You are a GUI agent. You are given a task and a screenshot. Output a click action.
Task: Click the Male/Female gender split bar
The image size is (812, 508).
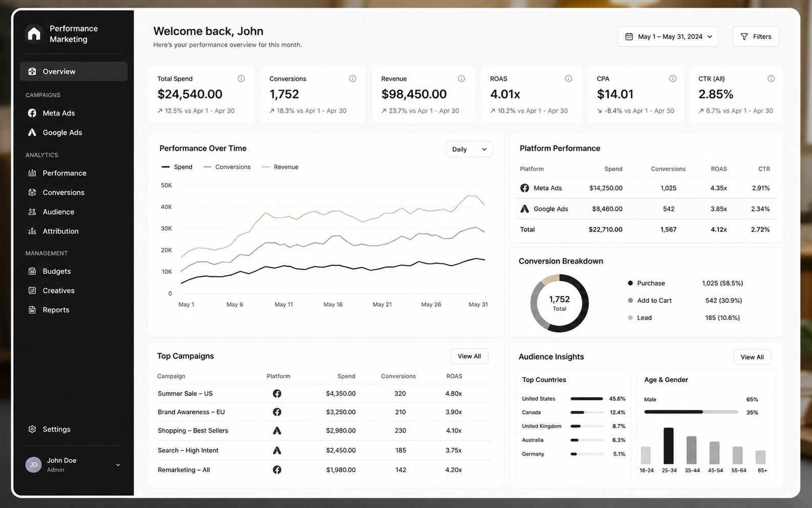coord(691,412)
